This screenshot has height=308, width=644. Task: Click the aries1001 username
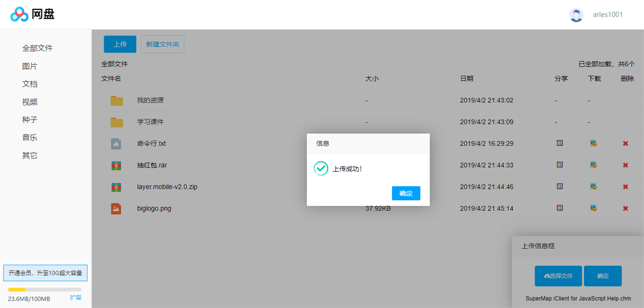point(608,15)
